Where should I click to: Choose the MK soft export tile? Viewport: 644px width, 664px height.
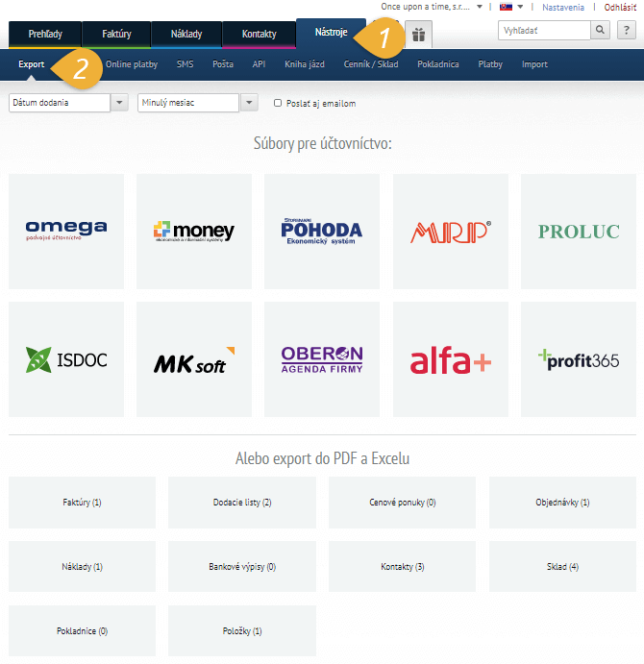click(194, 359)
